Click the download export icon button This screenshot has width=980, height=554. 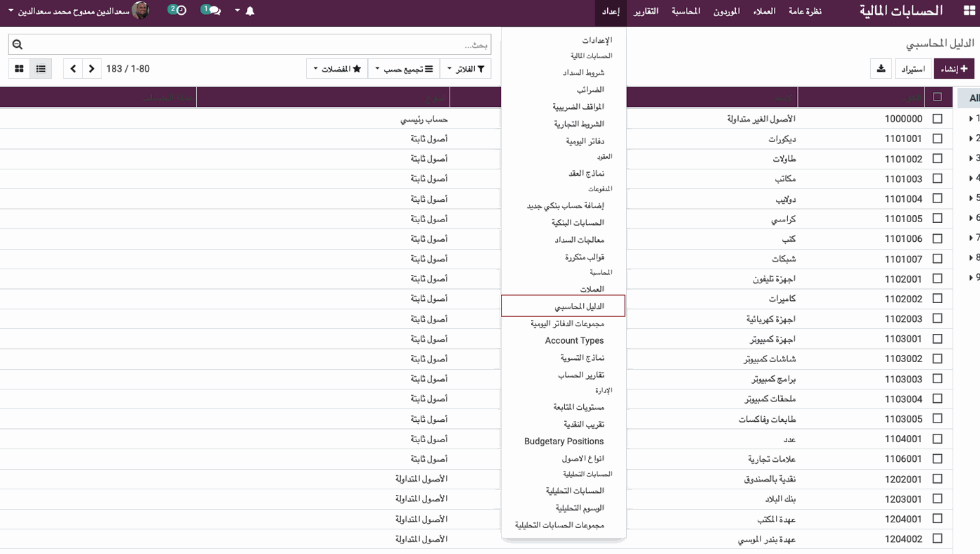coord(881,69)
